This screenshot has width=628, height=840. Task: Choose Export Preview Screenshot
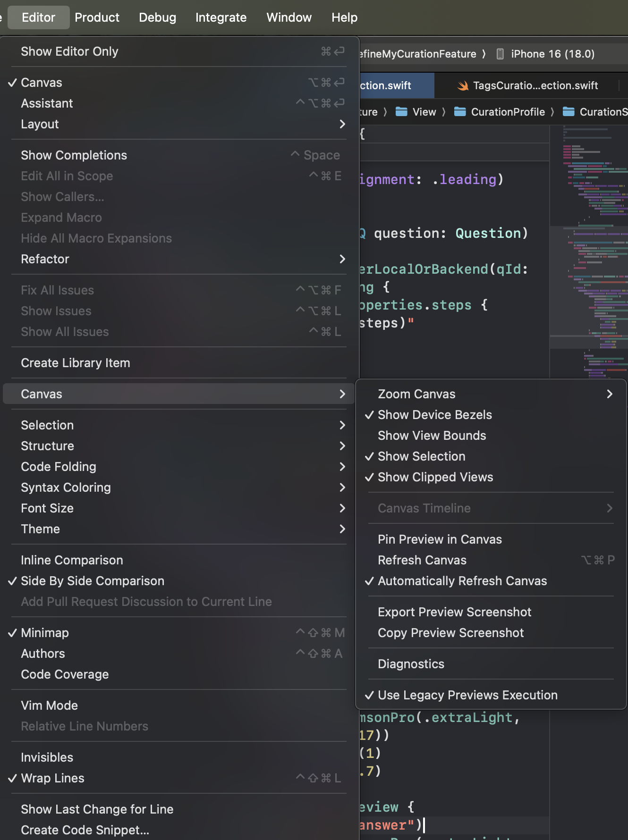pyautogui.click(x=454, y=612)
